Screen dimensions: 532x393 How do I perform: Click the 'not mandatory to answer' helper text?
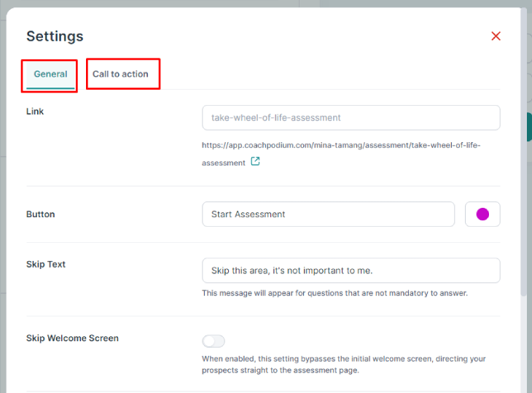pyautogui.click(x=335, y=293)
